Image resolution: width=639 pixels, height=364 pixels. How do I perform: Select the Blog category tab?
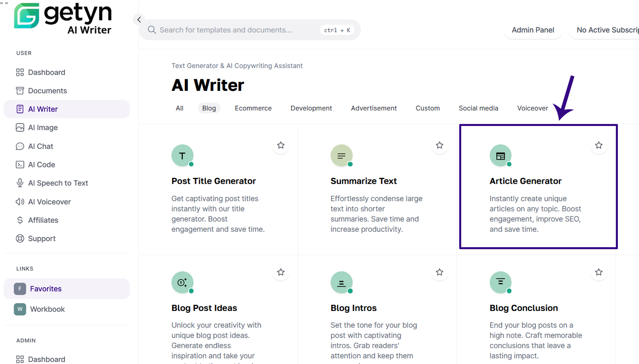(x=209, y=108)
